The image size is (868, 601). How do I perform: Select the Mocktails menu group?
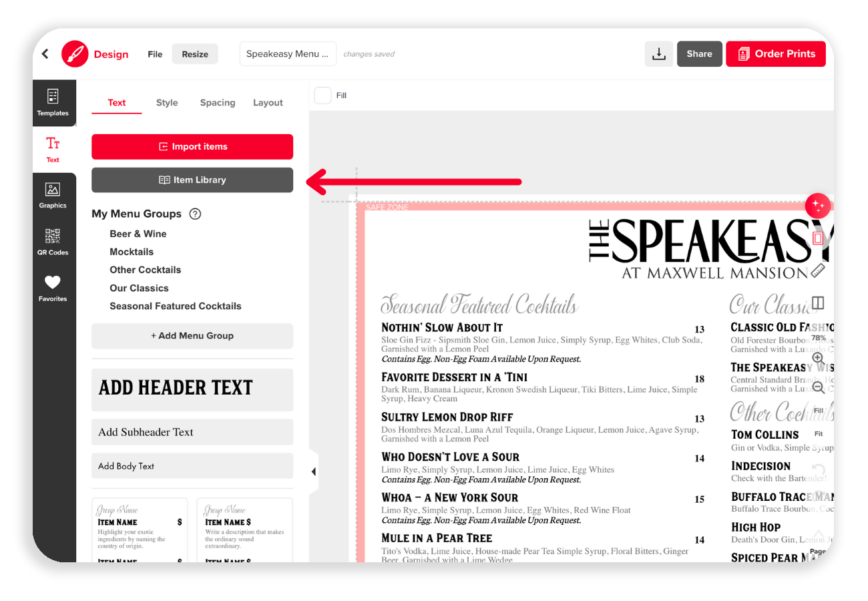click(x=132, y=252)
